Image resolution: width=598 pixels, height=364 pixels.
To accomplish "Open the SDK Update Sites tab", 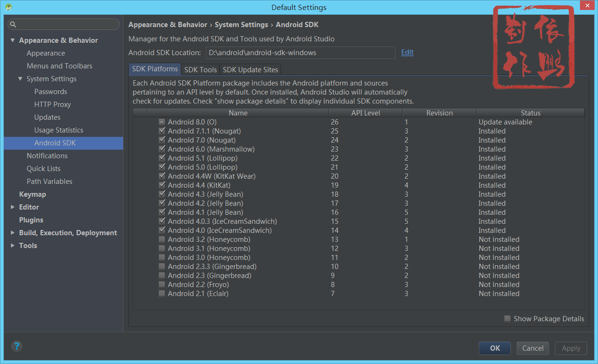I will click(251, 70).
